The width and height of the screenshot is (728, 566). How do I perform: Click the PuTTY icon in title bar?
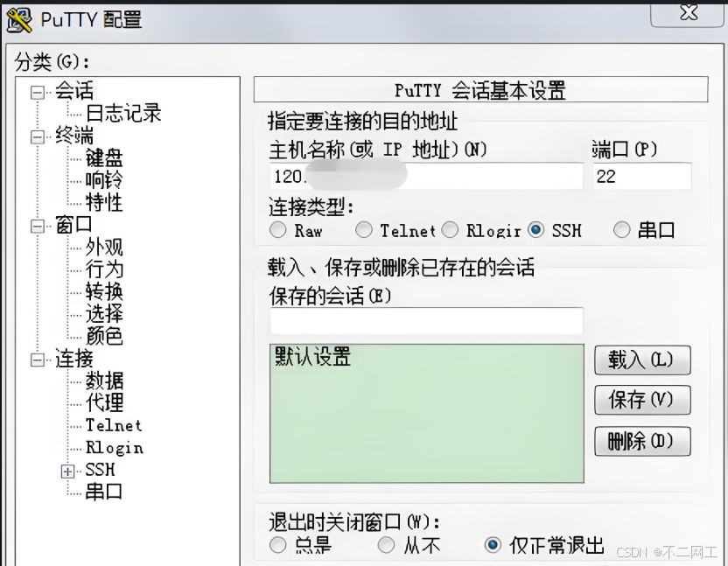(x=19, y=20)
